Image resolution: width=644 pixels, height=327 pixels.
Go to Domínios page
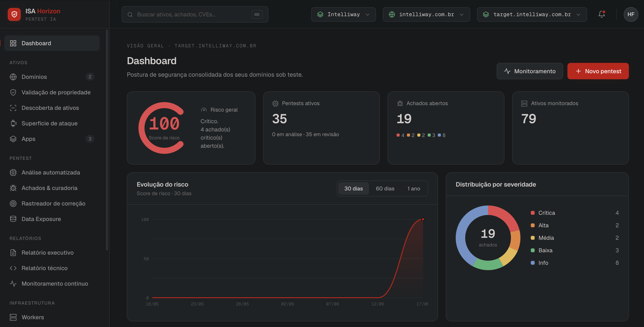pyautogui.click(x=52, y=77)
